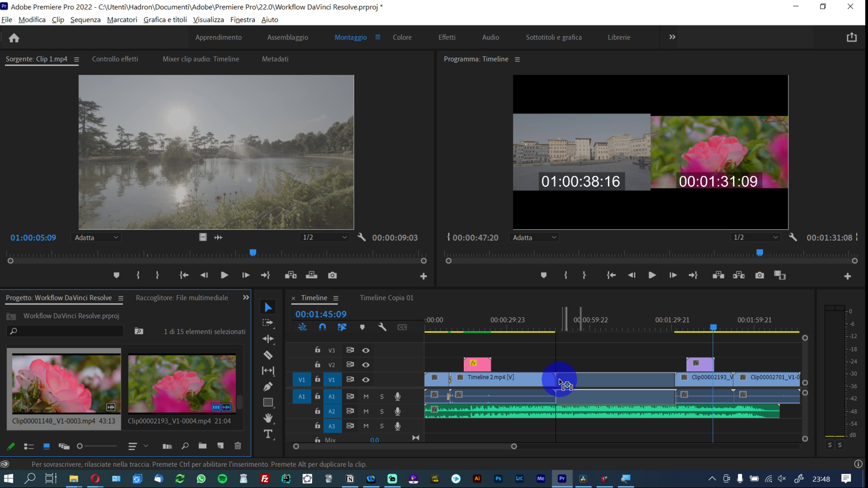
Task: Click Overwrite button in Source monitor
Action: tap(311, 275)
